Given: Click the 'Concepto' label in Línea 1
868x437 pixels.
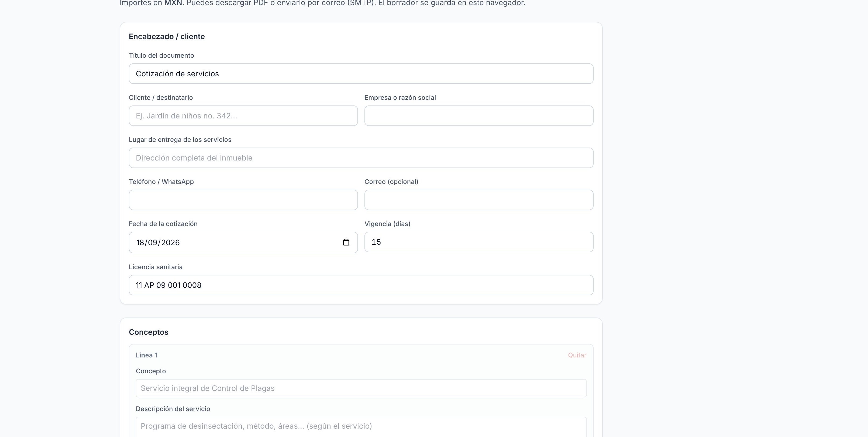Looking at the screenshot, I should point(151,371).
